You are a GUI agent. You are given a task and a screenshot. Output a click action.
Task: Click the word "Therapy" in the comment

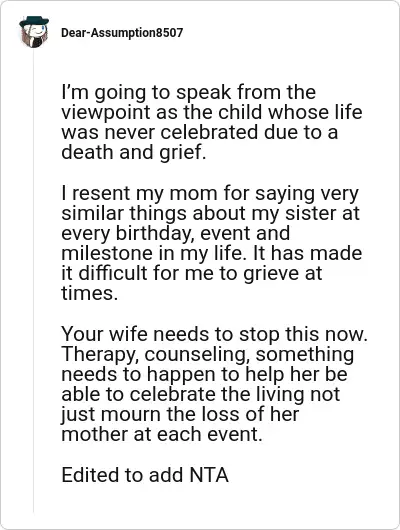coord(103,355)
